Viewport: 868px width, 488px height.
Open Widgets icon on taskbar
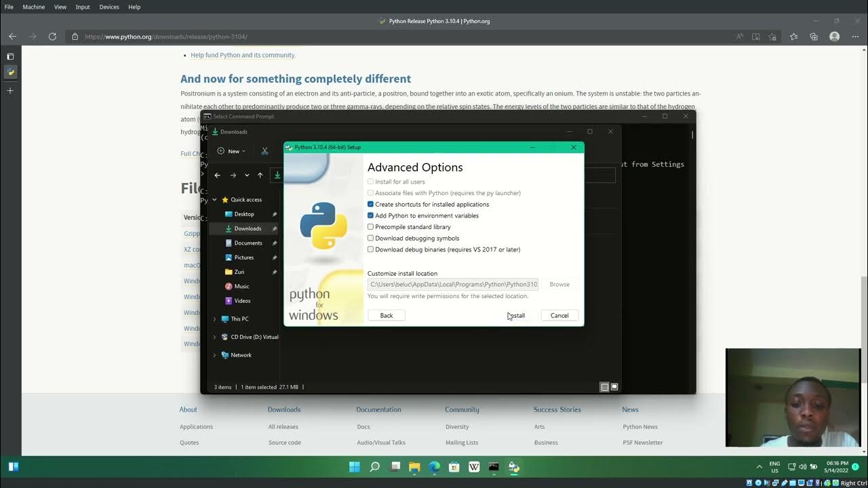[13, 466]
